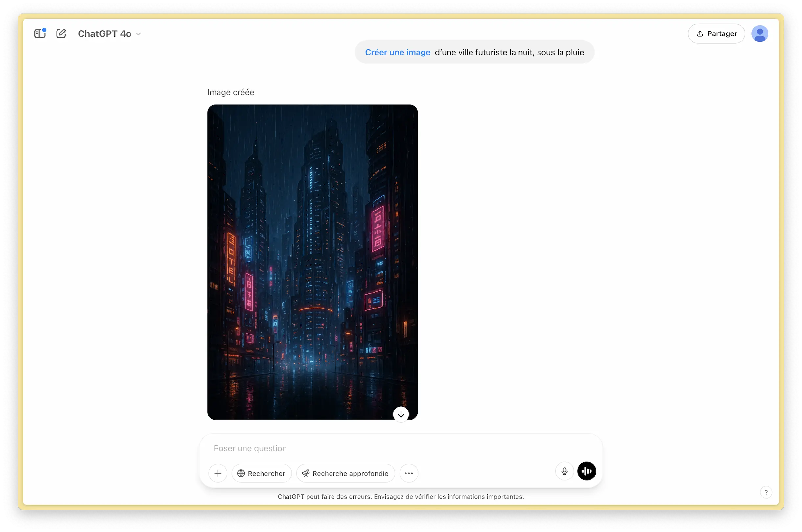Start a new chat with the pencil icon

(x=61, y=33)
